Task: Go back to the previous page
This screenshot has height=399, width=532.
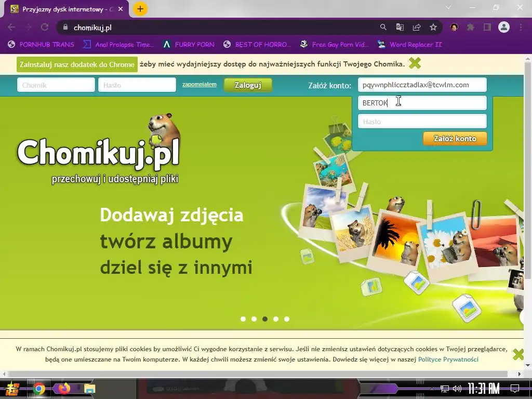Action: pos(11,27)
